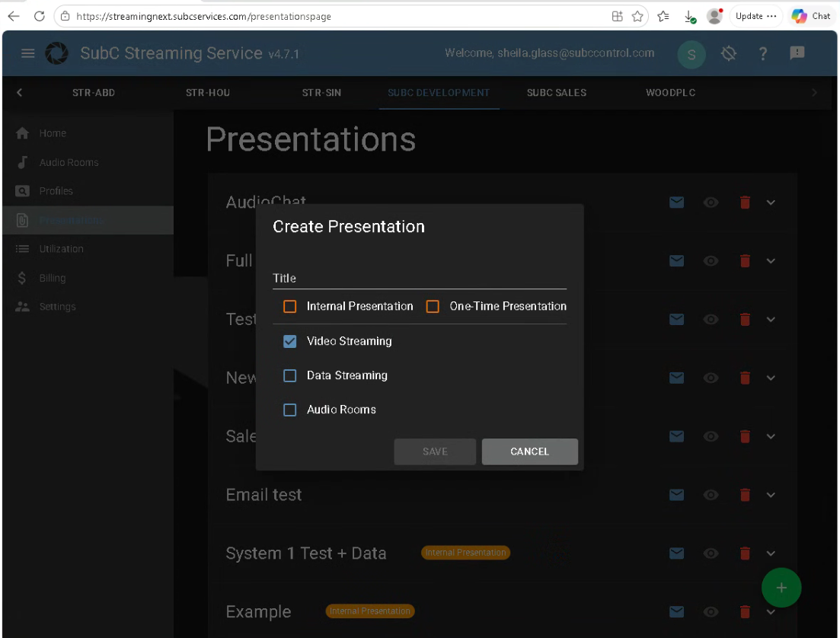Click the browser Update button
This screenshot has height=638, width=840.
pyautogui.click(x=755, y=16)
